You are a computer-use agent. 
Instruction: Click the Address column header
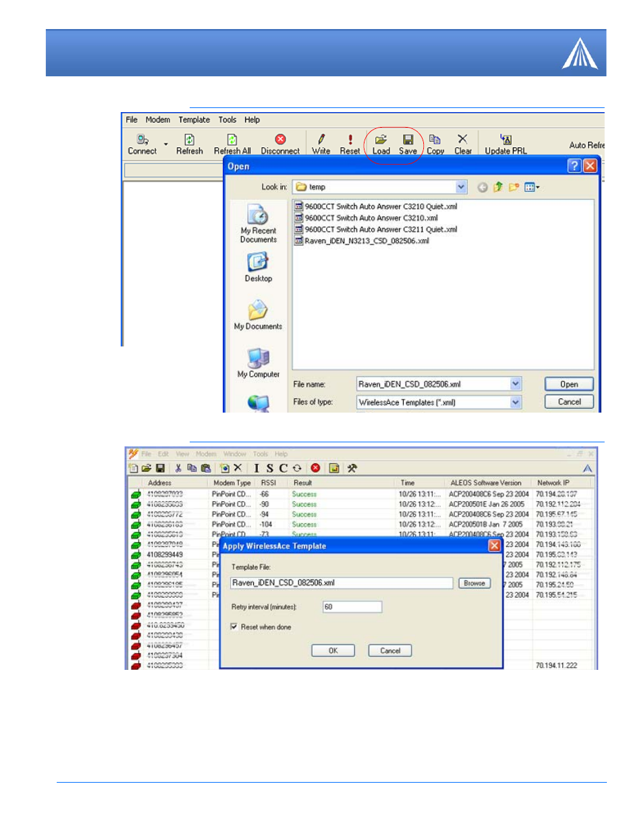tap(176, 483)
